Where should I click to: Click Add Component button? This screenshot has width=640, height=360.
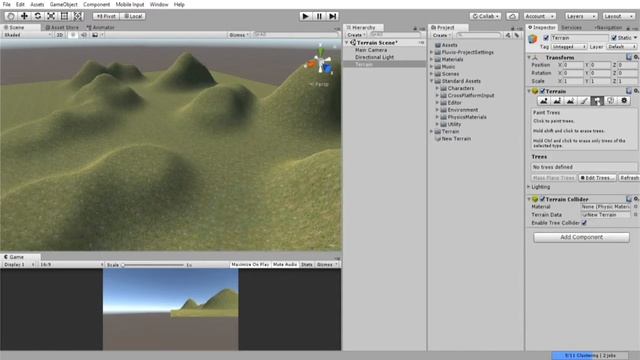pyautogui.click(x=581, y=237)
